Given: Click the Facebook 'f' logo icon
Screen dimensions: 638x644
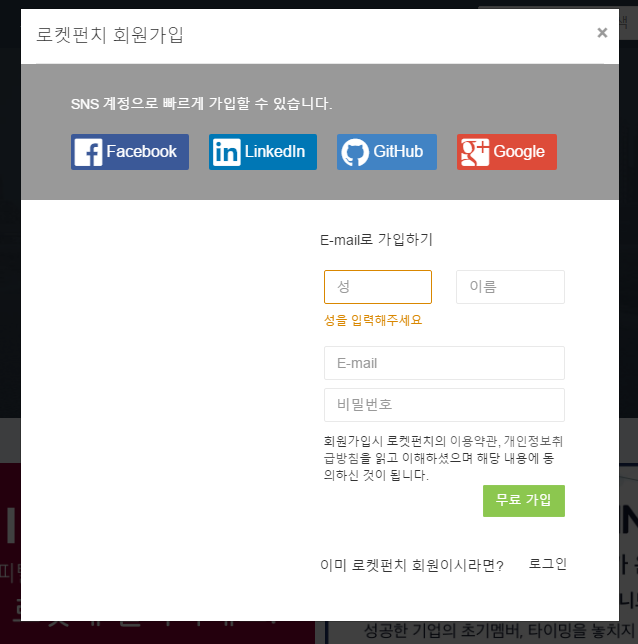Looking at the screenshot, I should point(88,152).
